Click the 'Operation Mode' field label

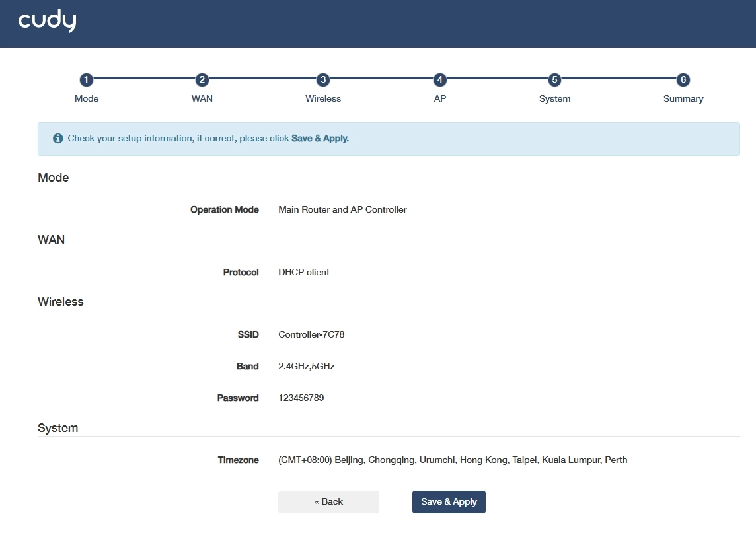(x=224, y=209)
